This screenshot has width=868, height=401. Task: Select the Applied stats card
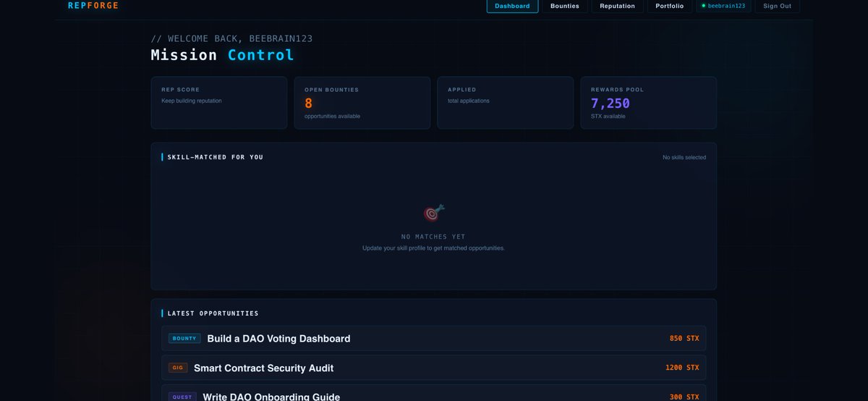506,103
